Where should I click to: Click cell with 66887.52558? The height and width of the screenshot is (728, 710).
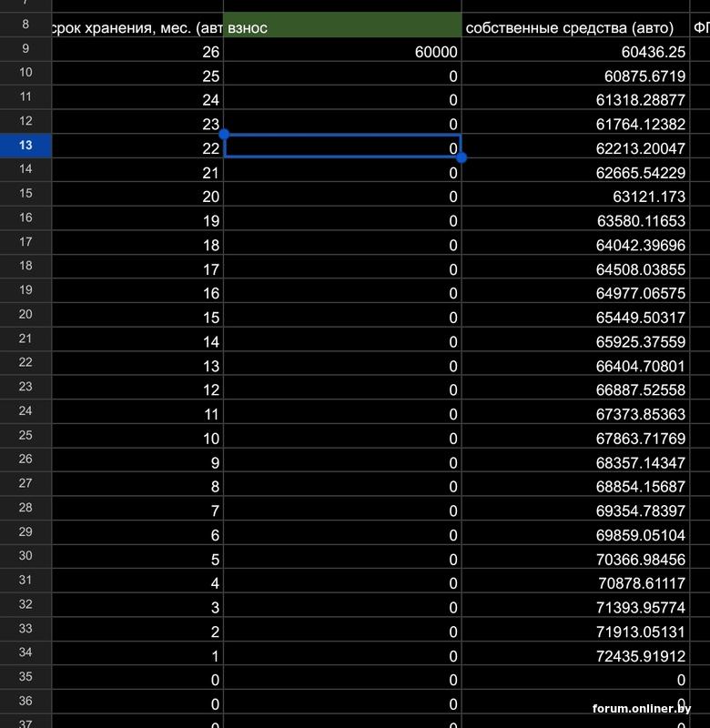point(575,388)
